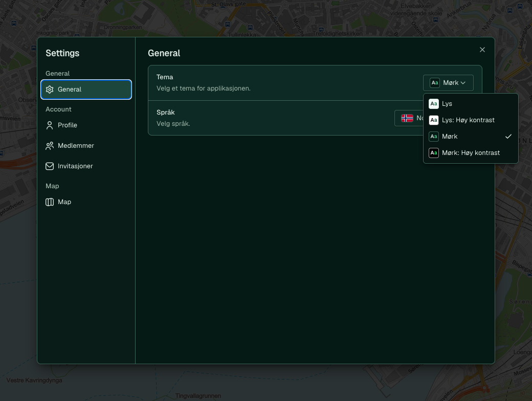
Task: Click the Settings heading text
Action: click(x=62, y=53)
